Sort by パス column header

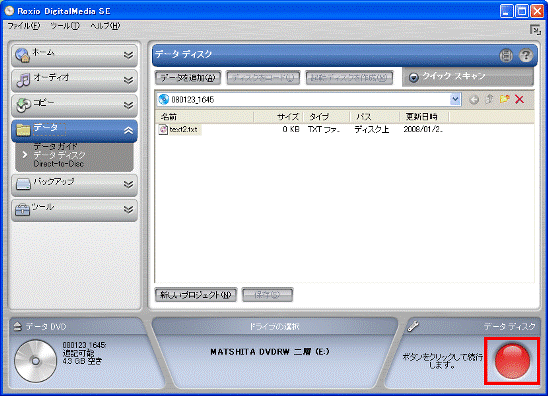375,116
